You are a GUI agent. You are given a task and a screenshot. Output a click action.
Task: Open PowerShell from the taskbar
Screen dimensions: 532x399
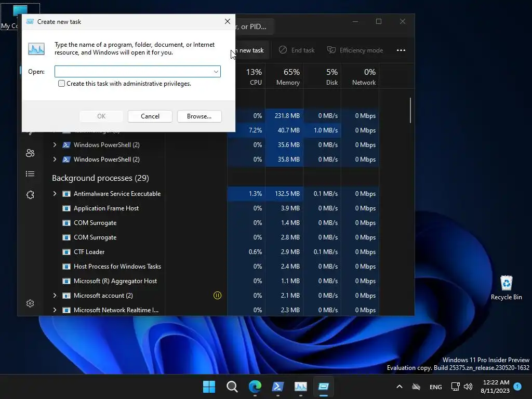point(278,387)
